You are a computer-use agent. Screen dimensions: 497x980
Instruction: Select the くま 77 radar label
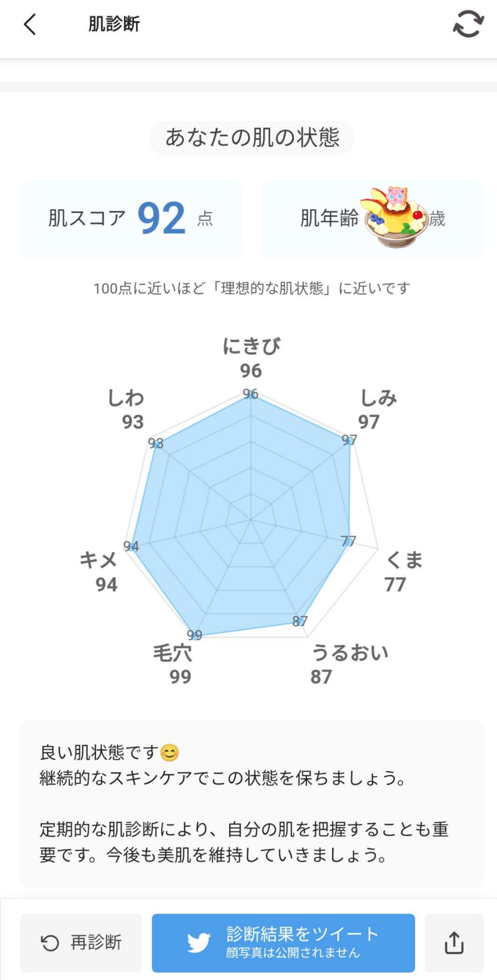click(x=403, y=571)
